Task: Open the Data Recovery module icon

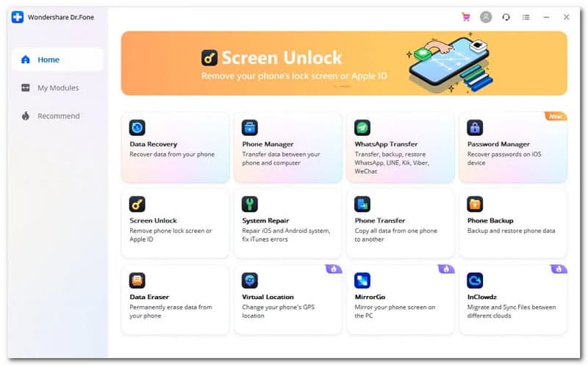Action: tap(137, 127)
